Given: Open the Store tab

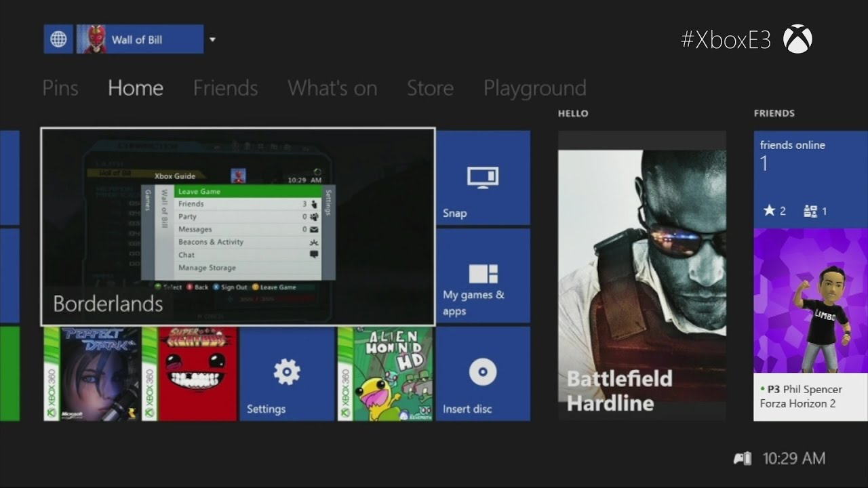Looking at the screenshot, I should click(430, 88).
